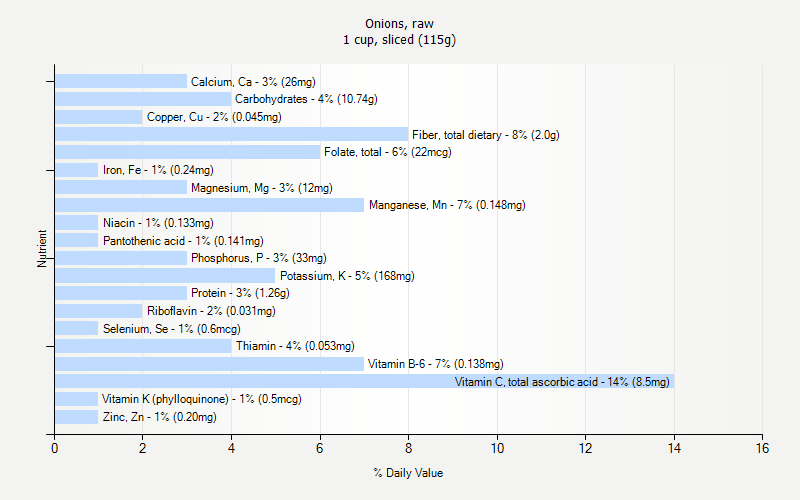Click the x-axis tick label 14

674,448
